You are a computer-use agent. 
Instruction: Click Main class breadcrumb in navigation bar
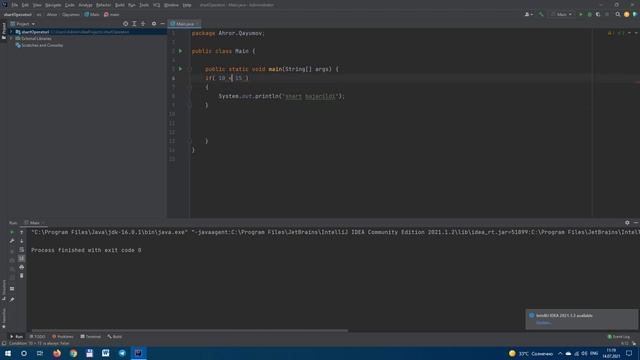click(x=92, y=14)
